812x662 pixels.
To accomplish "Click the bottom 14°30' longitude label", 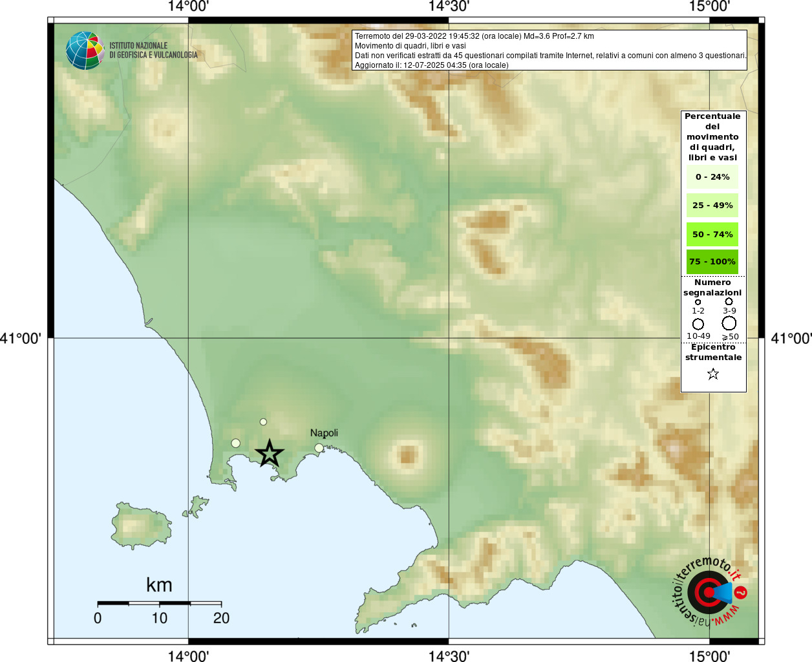I will [449, 656].
